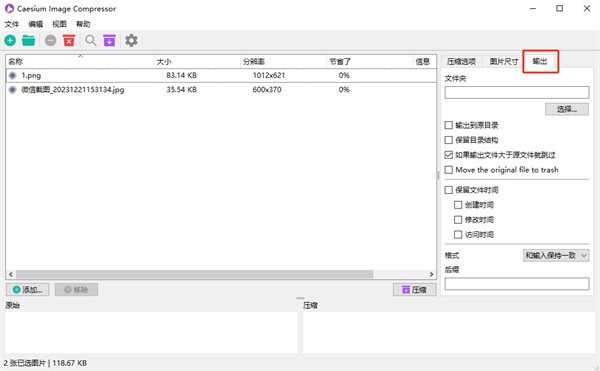Tick the 保留文件时间 checkbox

click(449, 190)
